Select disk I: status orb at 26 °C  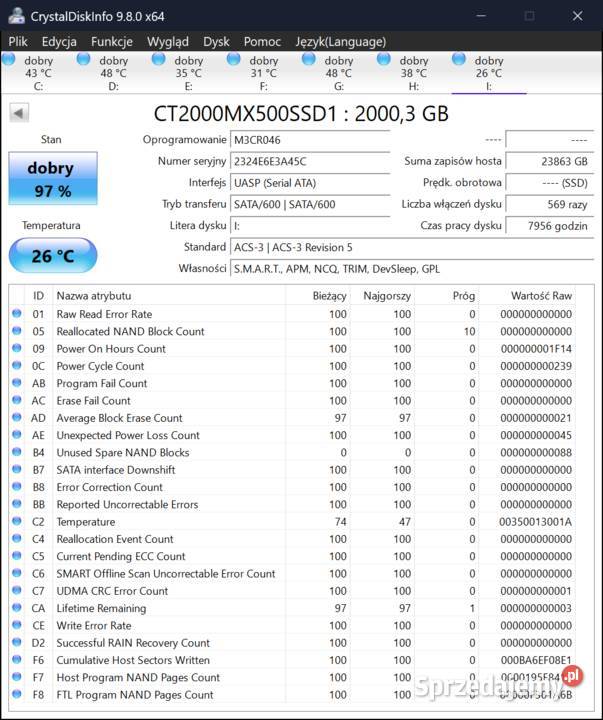[x=459, y=59]
